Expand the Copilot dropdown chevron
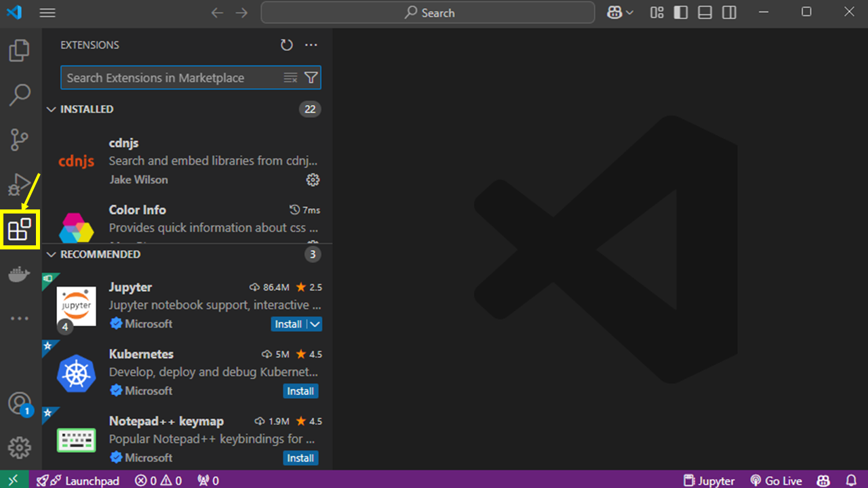 click(x=630, y=13)
